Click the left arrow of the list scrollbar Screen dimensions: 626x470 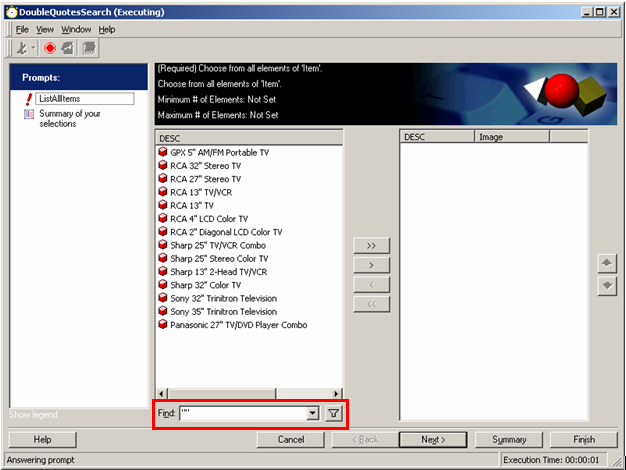(x=161, y=394)
